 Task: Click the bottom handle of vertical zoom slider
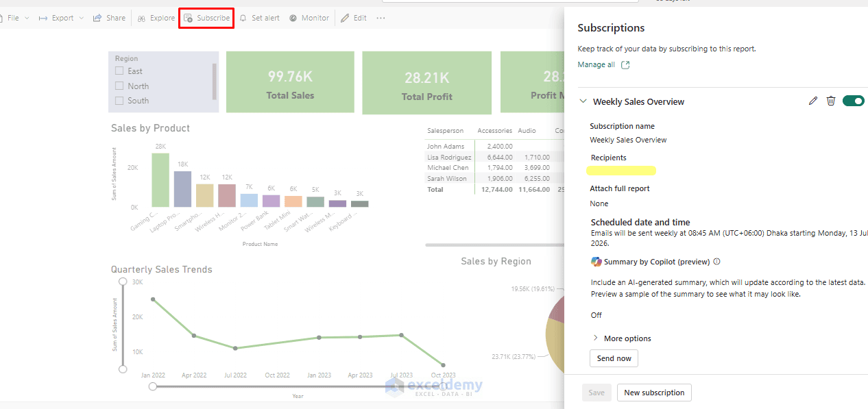click(123, 369)
